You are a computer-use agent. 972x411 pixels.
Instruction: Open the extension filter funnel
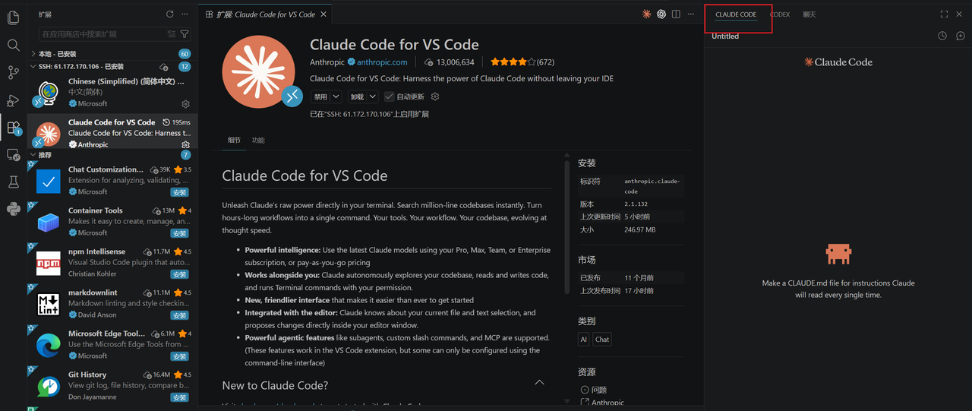click(184, 33)
